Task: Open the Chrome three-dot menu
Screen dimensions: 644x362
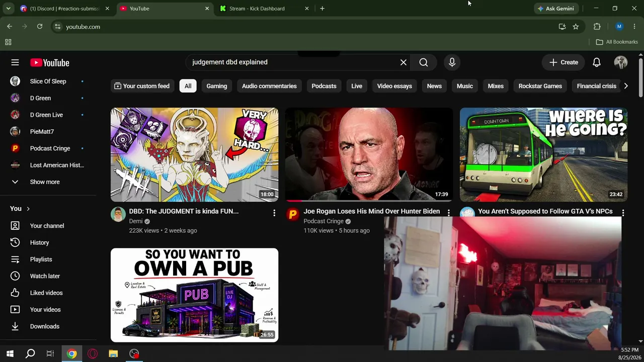Action: point(634,27)
